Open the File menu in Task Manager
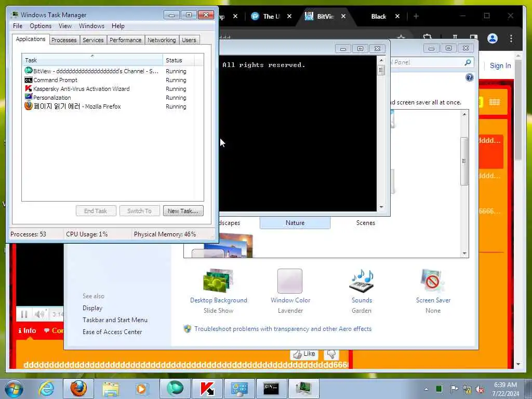The image size is (532, 399). 18,26
